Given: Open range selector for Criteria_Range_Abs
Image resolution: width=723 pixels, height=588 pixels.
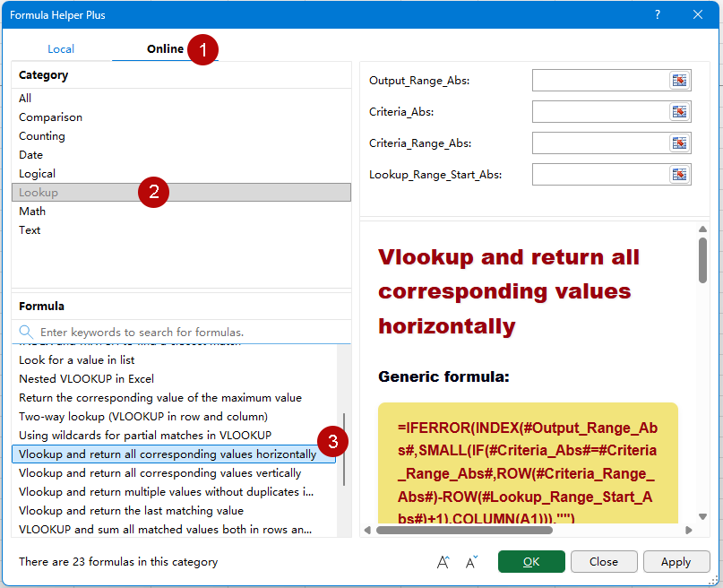Looking at the screenshot, I should pyautogui.click(x=679, y=143).
